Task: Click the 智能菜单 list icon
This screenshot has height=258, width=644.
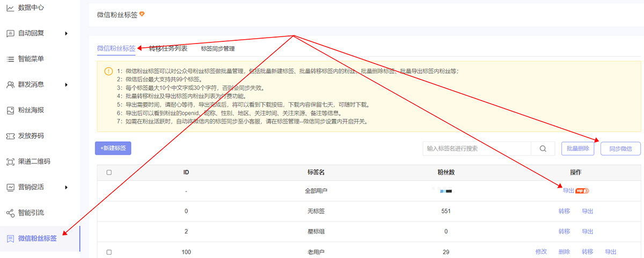Action: click(x=10, y=59)
